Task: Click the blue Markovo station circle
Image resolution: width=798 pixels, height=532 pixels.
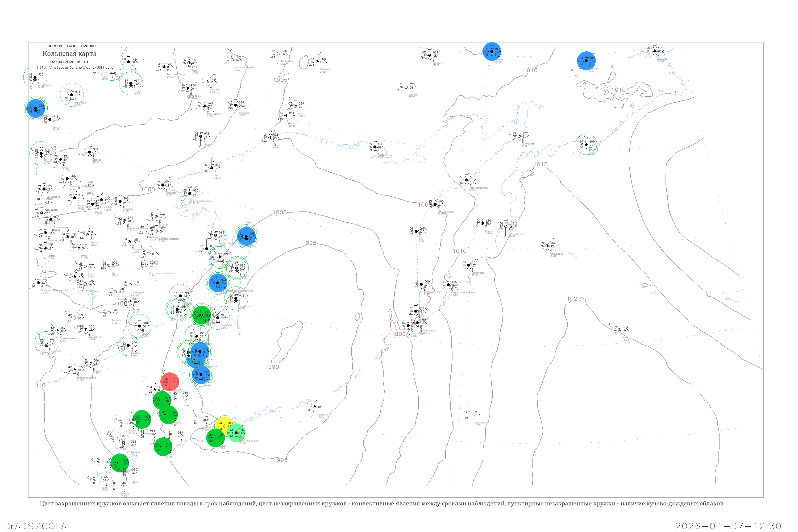Action: click(586, 61)
